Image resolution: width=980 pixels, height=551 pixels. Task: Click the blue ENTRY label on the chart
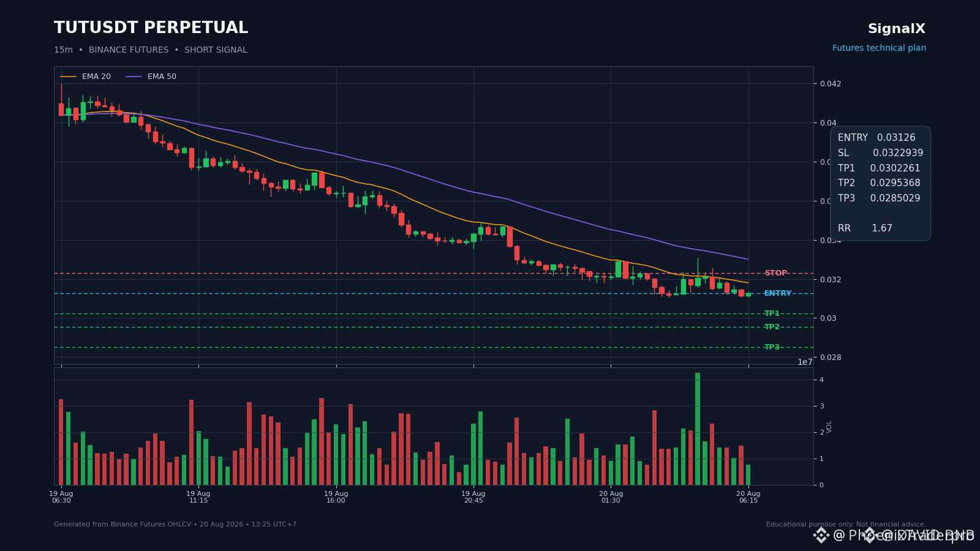click(778, 293)
